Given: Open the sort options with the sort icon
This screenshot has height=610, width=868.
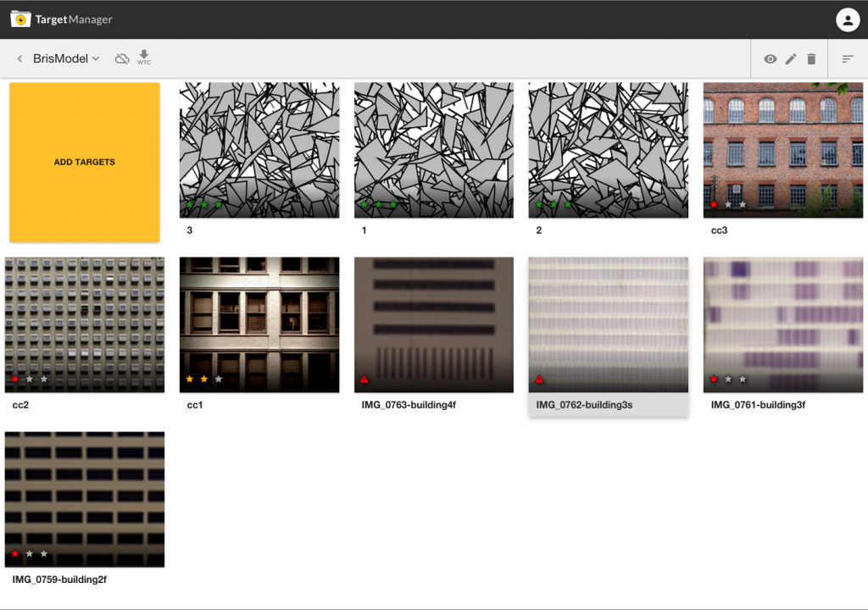Looking at the screenshot, I should pyautogui.click(x=848, y=59).
